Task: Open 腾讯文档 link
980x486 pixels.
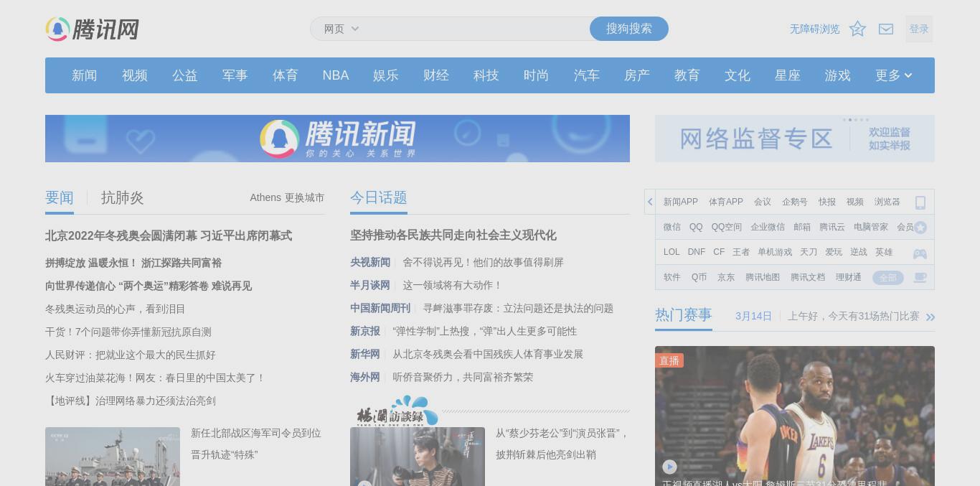Action: tap(808, 277)
